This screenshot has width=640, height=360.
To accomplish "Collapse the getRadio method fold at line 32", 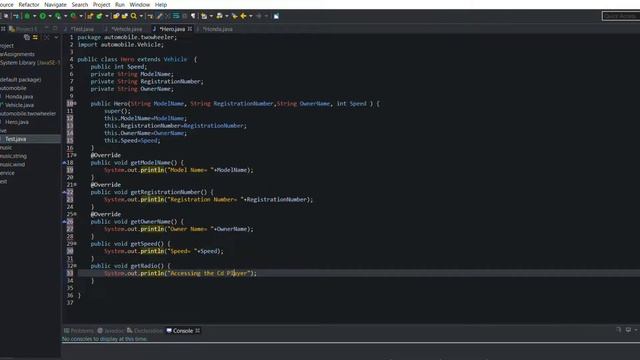I will [75, 266].
